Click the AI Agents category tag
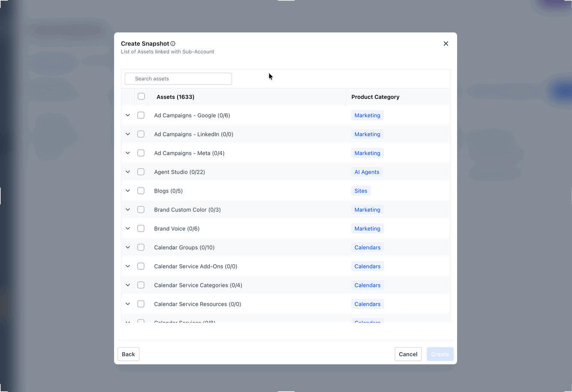Viewport: 572px width, 392px height. click(x=367, y=172)
